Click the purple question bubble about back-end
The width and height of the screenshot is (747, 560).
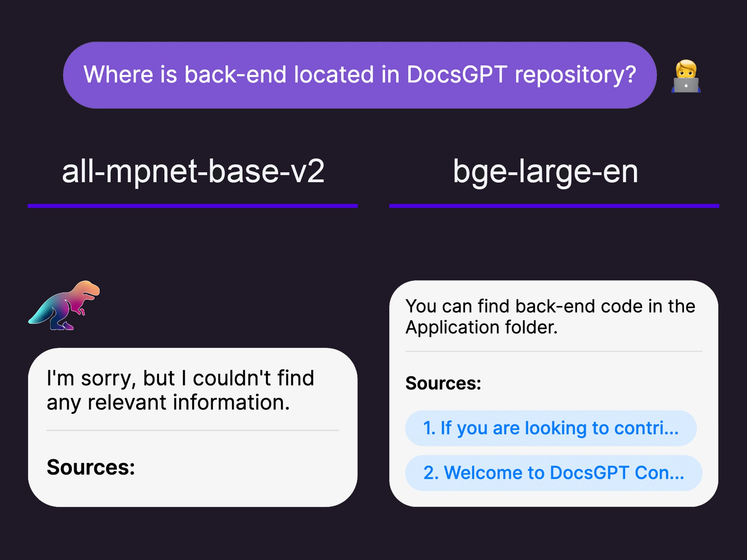[360, 75]
